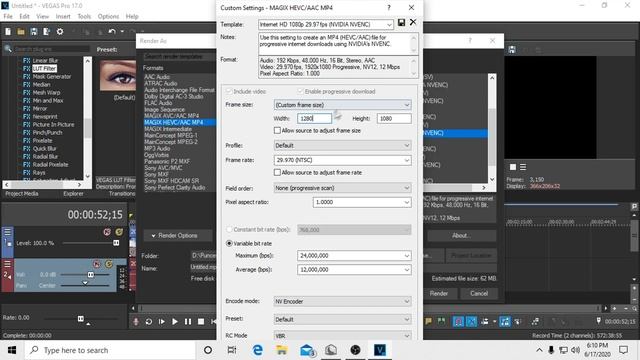Open the Frame rate dropdown
Viewport: 640px width, 360px height.
[407, 160]
